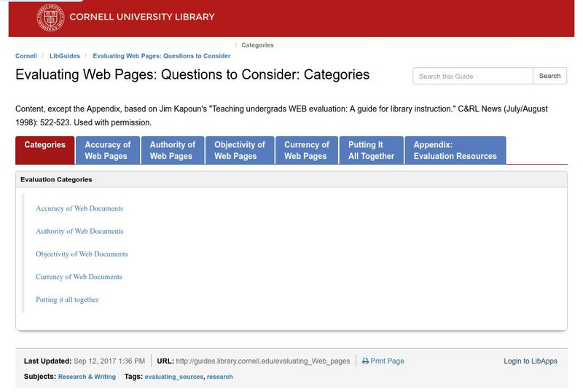Open Appendix: Evaluation Resources tab

click(x=455, y=150)
